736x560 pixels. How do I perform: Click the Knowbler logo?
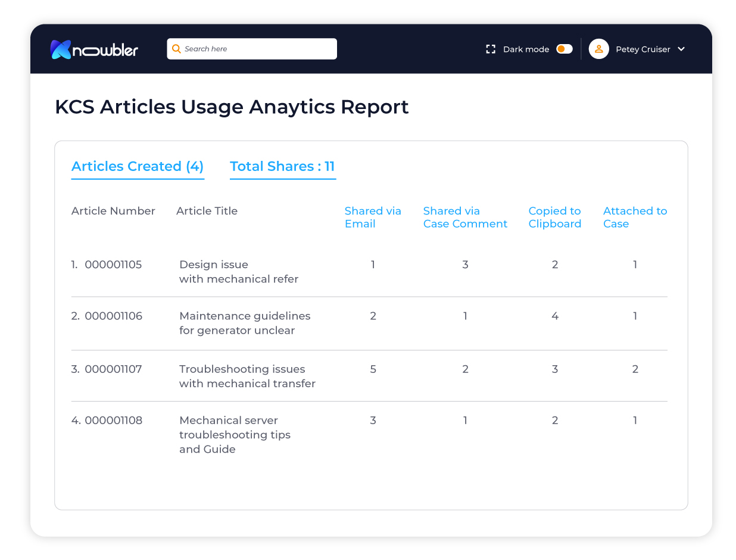click(94, 49)
